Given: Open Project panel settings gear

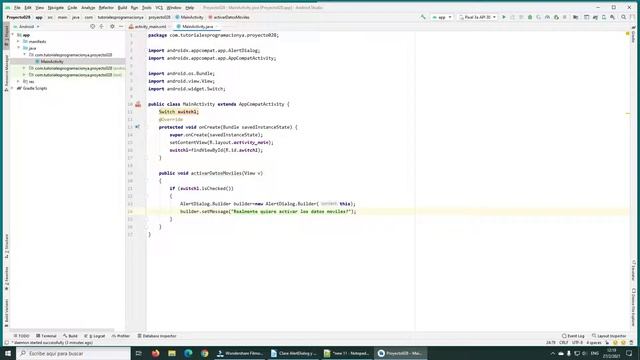Looking at the screenshot, I should 112,27.
